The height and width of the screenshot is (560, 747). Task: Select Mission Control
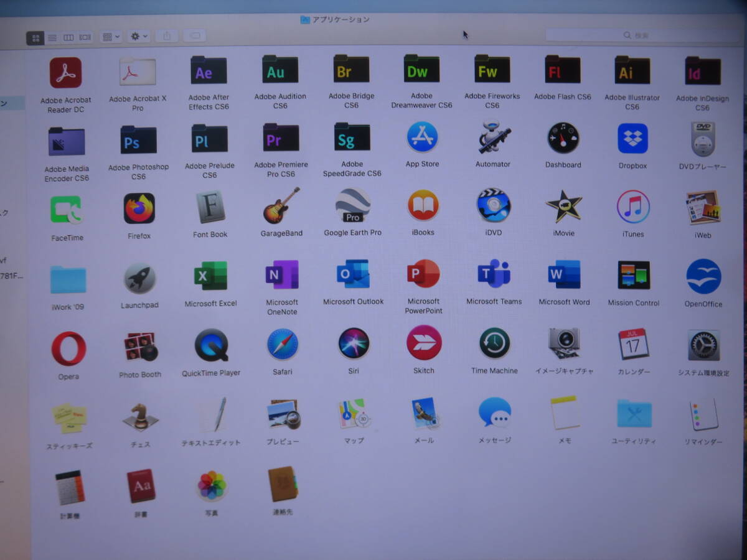point(634,276)
